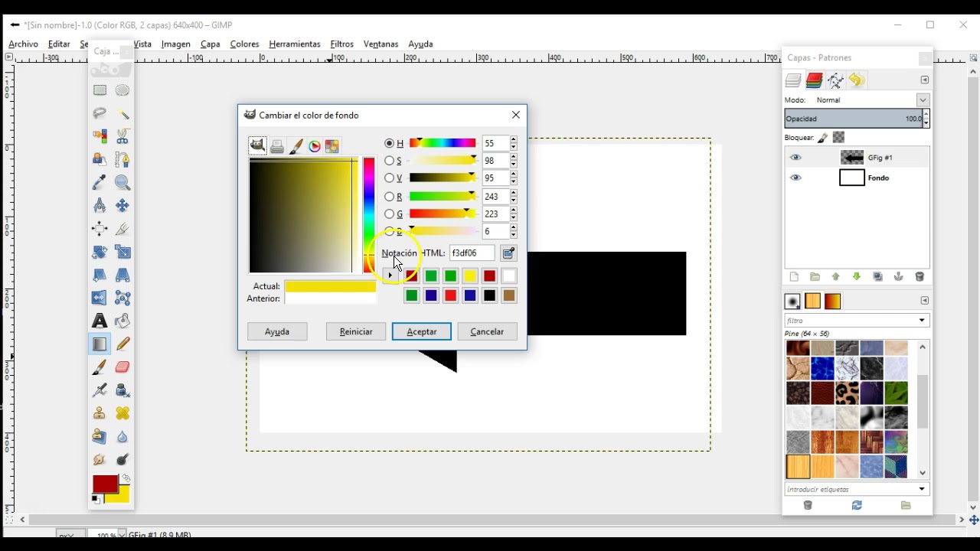Viewport: 980px width, 551px height.
Task: Open the Modo Normal dropdown
Action: (x=923, y=100)
